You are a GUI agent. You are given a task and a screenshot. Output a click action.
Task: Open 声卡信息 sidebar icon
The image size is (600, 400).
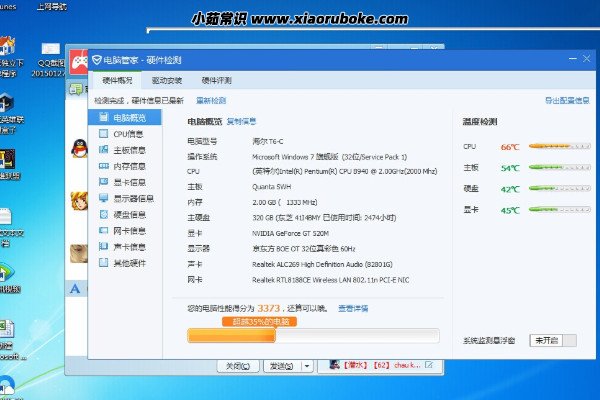tap(103, 247)
